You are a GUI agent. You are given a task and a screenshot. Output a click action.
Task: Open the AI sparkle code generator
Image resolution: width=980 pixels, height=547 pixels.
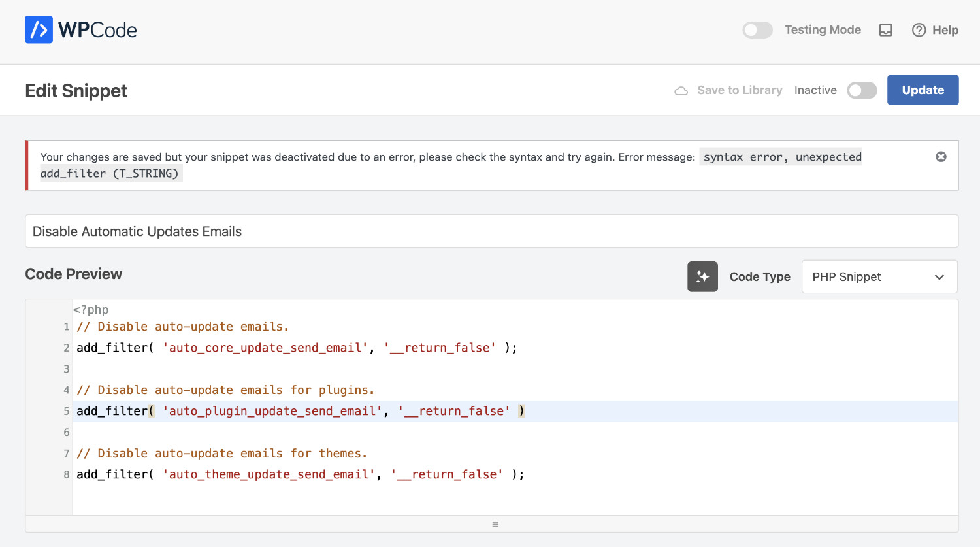[702, 277]
